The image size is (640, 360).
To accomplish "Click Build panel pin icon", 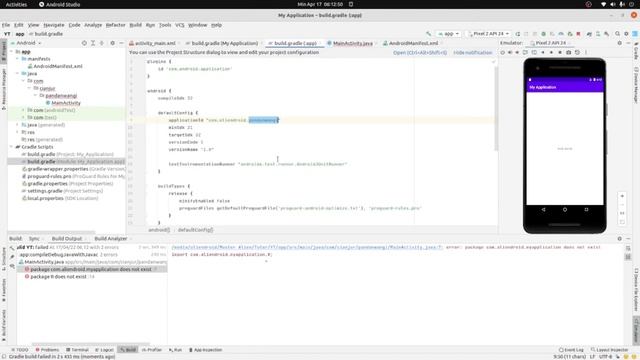I will (x=12, y=257).
